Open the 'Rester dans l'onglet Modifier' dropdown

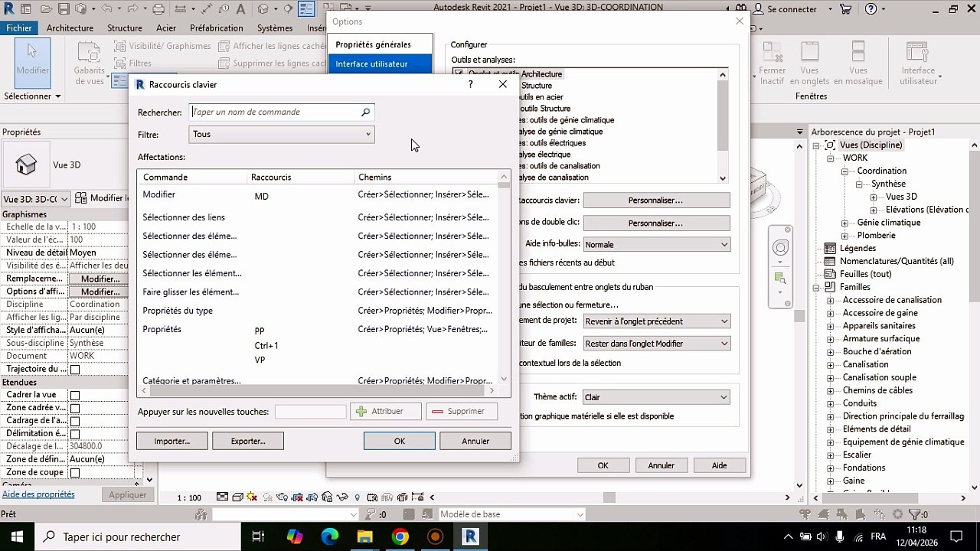(656, 344)
